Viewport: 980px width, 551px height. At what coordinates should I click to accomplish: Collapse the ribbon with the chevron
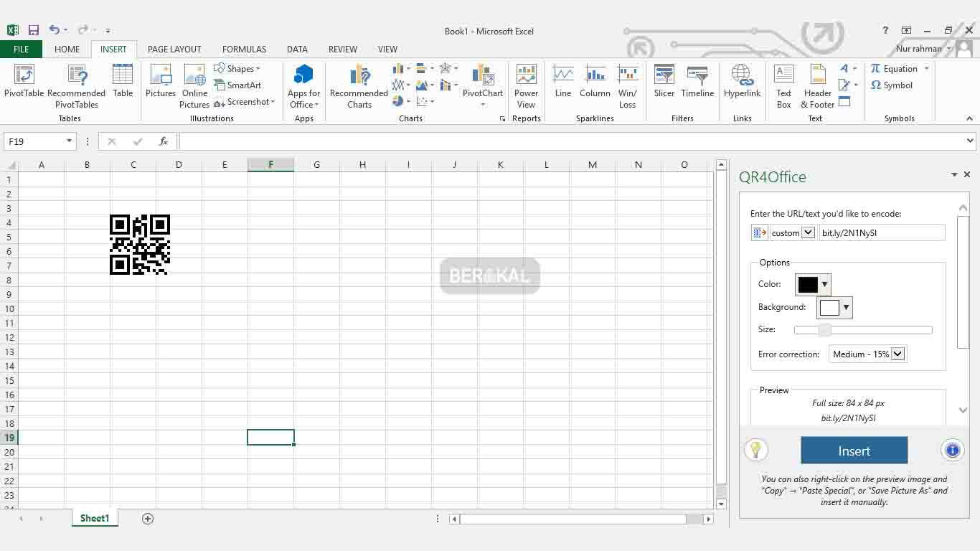click(969, 118)
